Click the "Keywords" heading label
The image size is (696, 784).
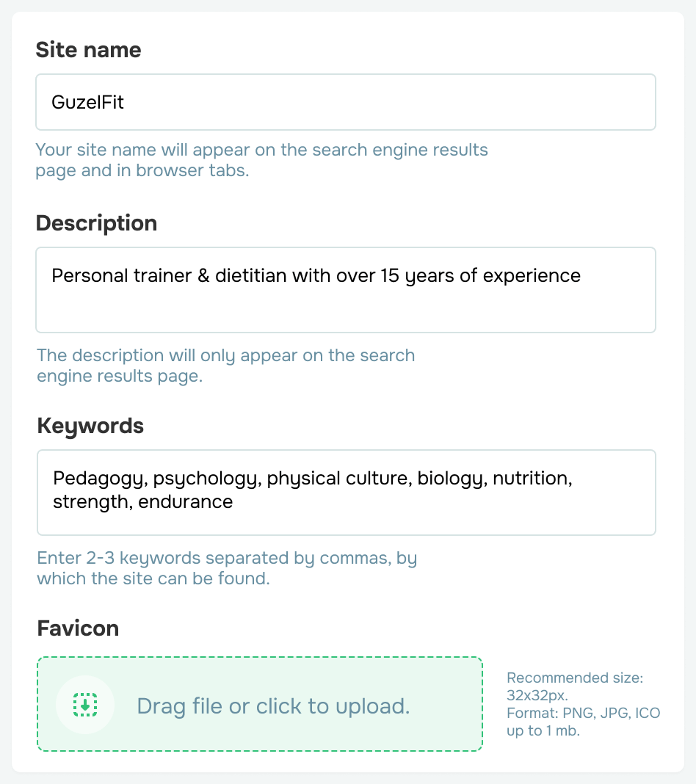pyautogui.click(x=90, y=426)
